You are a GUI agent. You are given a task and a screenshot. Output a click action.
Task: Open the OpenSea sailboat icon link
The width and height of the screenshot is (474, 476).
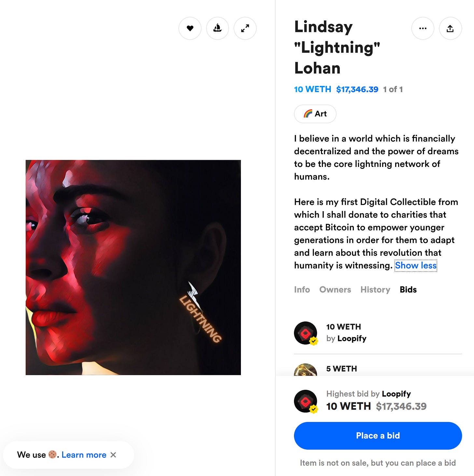(x=217, y=28)
